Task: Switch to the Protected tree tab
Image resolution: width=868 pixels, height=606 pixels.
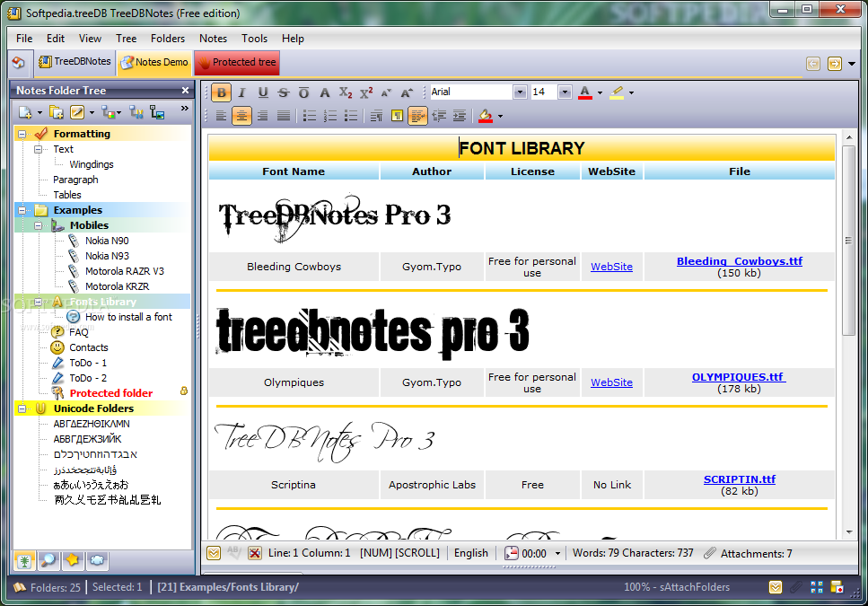Action: click(237, 62)
